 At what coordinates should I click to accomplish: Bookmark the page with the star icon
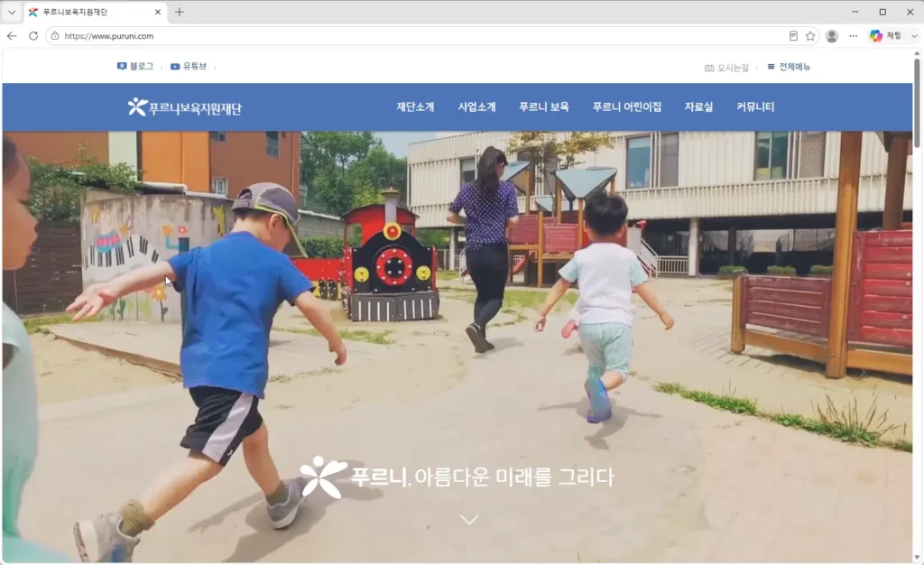(810, 36)
